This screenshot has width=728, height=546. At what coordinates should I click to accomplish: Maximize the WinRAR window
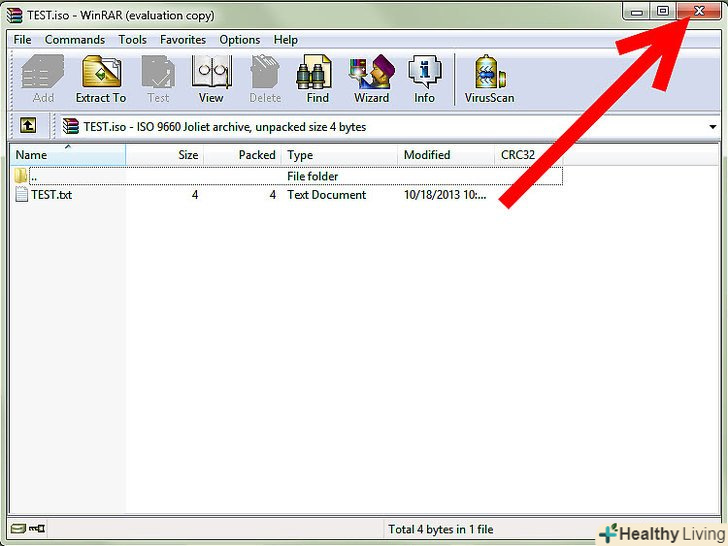tap(663, 11)
